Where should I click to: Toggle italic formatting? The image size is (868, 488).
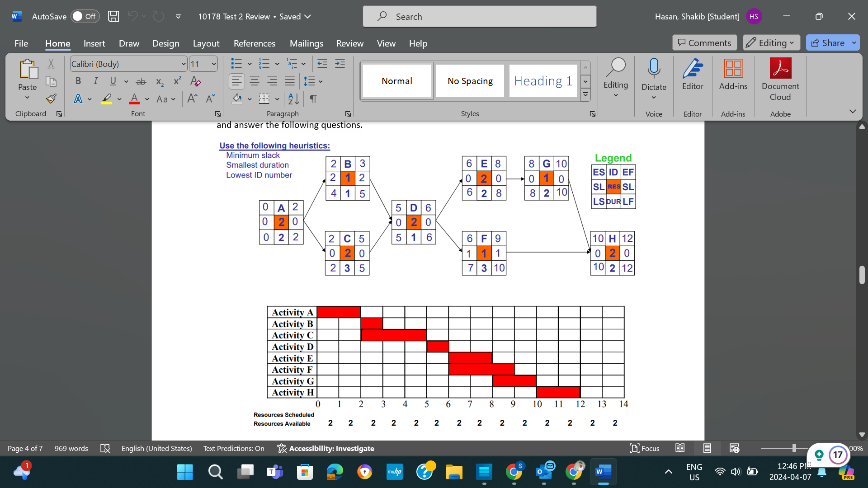pyautogui.click(x=95, y=81)
